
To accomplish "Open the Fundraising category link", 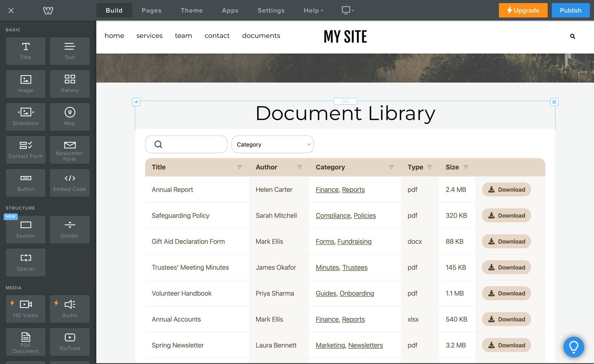I will coord(355,242).
